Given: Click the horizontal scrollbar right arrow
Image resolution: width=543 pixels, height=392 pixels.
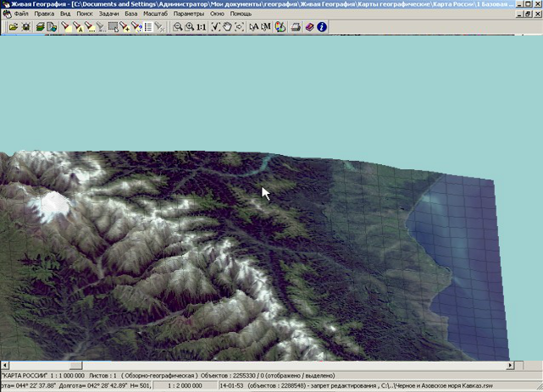Looking at the screenshot, I should coord(509,365).
